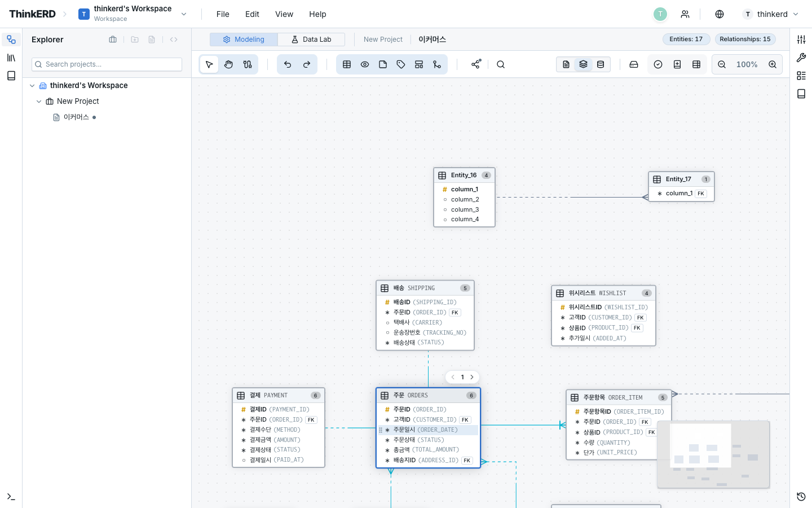The width and height of the screenshot is (812, 508).
Task: Collapse thinkerd's Workspace tree node
Action: 32,86
